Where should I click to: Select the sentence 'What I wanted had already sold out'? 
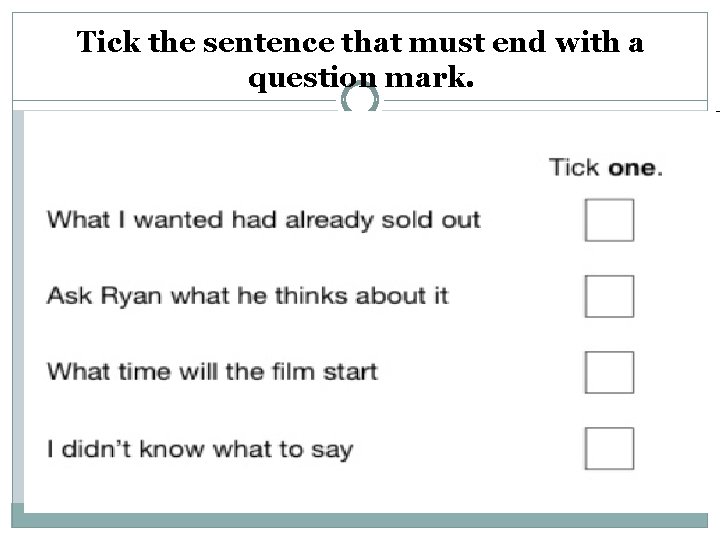click(x=264, y=220)
